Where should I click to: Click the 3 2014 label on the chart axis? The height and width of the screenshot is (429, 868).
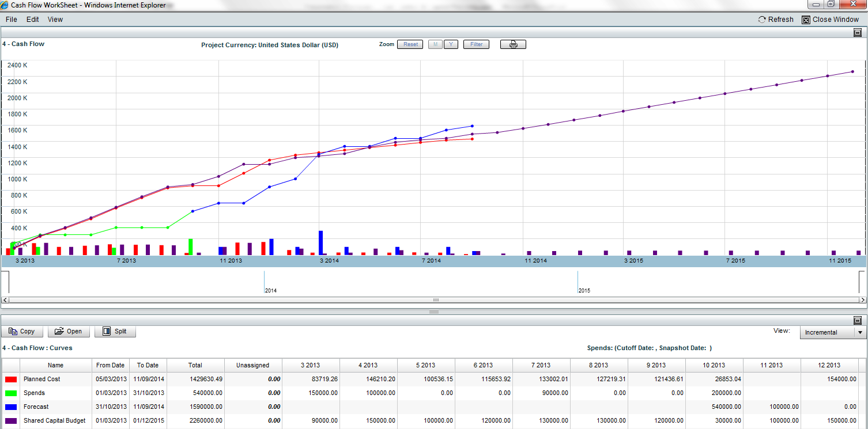tap(330, 261)
